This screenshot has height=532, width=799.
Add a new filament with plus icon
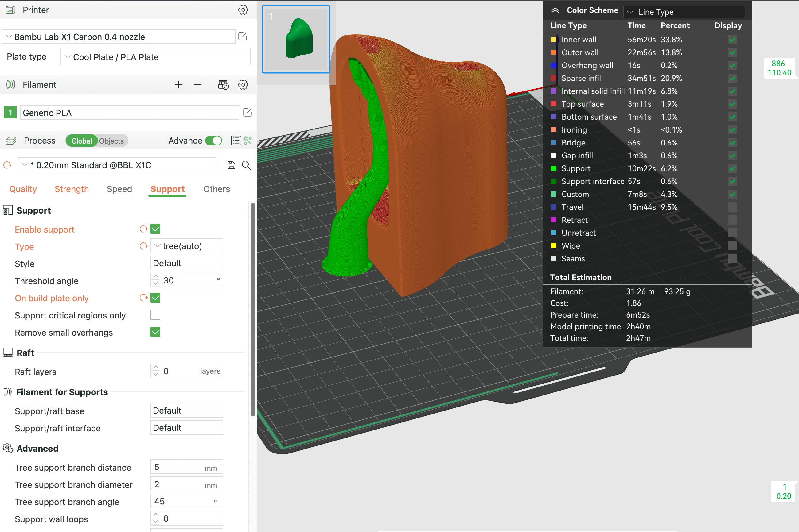click(x=179, y=85)
